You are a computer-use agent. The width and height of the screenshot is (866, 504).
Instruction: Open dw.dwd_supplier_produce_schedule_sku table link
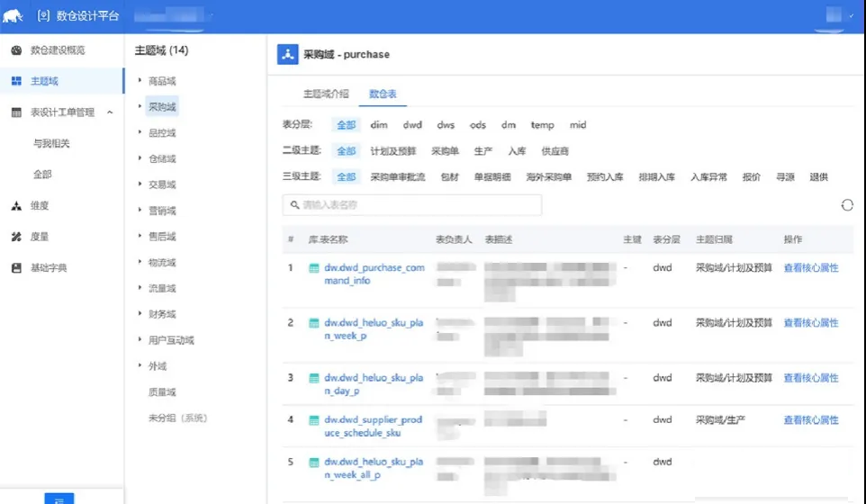[x=374, y=427]
